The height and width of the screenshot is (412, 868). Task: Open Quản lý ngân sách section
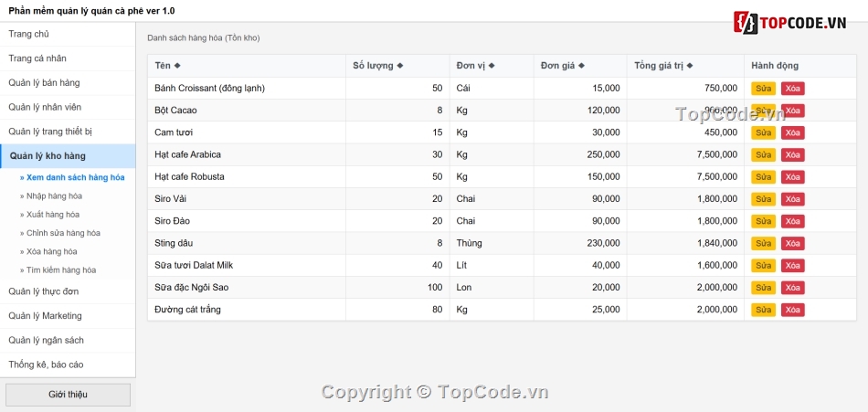(68, 341)
